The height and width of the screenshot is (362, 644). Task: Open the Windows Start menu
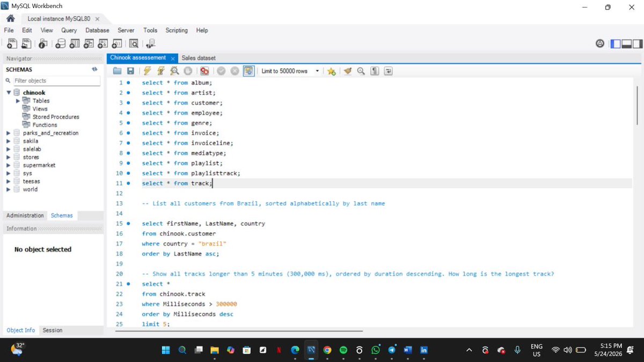coord(166,350)
